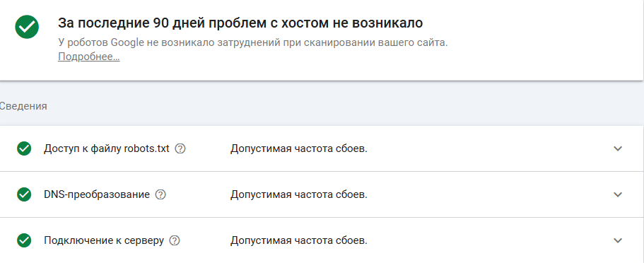The height and width of the screenshot is (263, 644).
Task: Click the heading about no host problems in 90 days
Action: point(240,23)
